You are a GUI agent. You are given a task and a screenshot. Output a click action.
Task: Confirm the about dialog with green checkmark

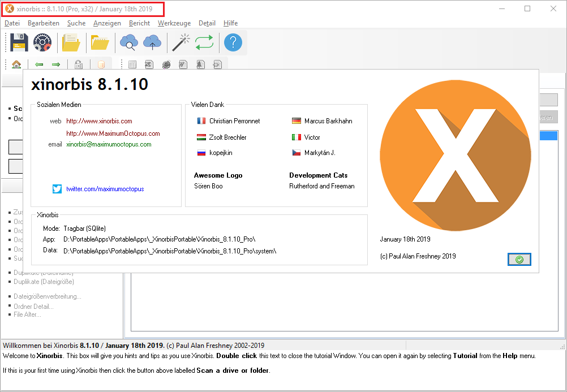[519, 259]
